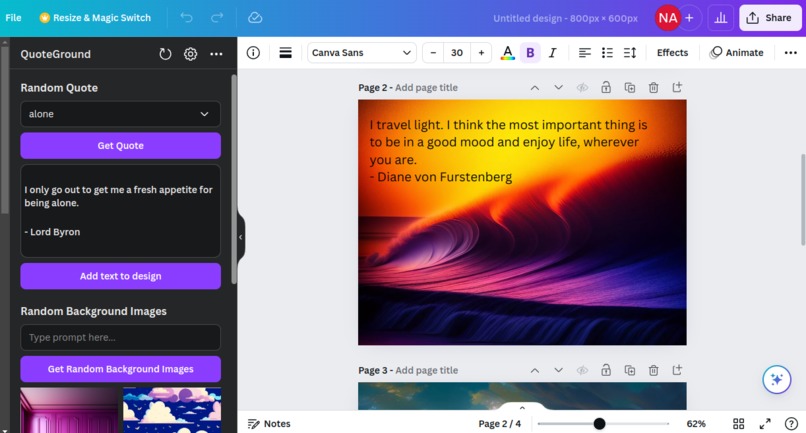Click the zoom slider handle
Viewport: 806px width, 433px height.
click(599, 424)
